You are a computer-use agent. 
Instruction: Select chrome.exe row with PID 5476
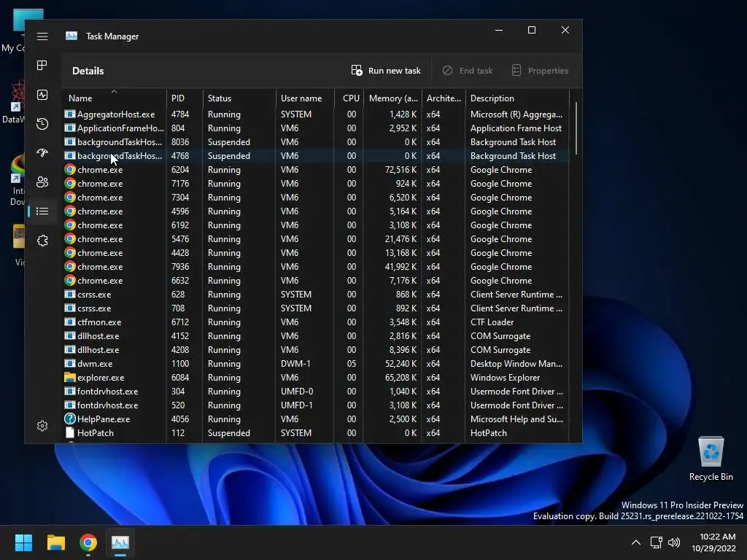(316, 239)
